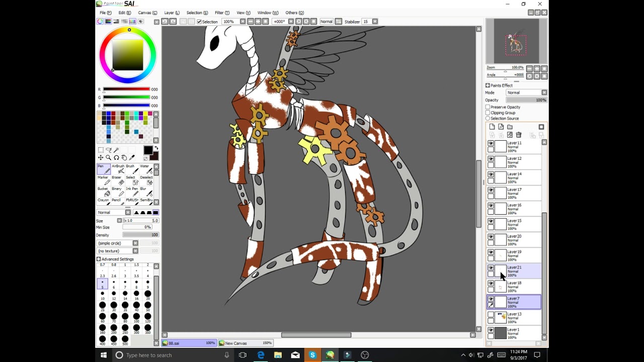Open the brush Normal mode dropdown
This screenshot has height=362, width=644.
point(113,212)
